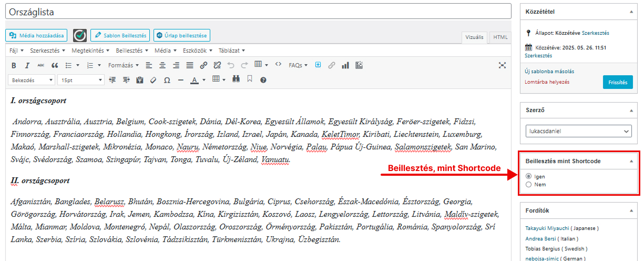Redo action in editor

(x=244, y=65)
